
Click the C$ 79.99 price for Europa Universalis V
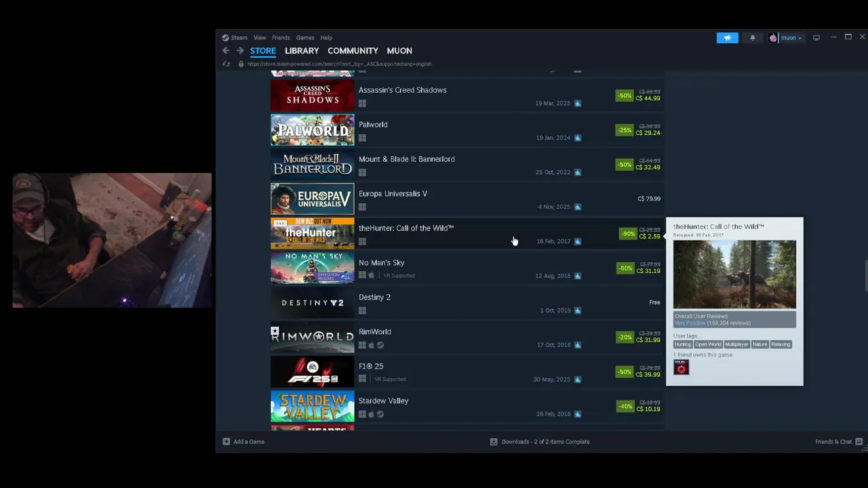649,199
